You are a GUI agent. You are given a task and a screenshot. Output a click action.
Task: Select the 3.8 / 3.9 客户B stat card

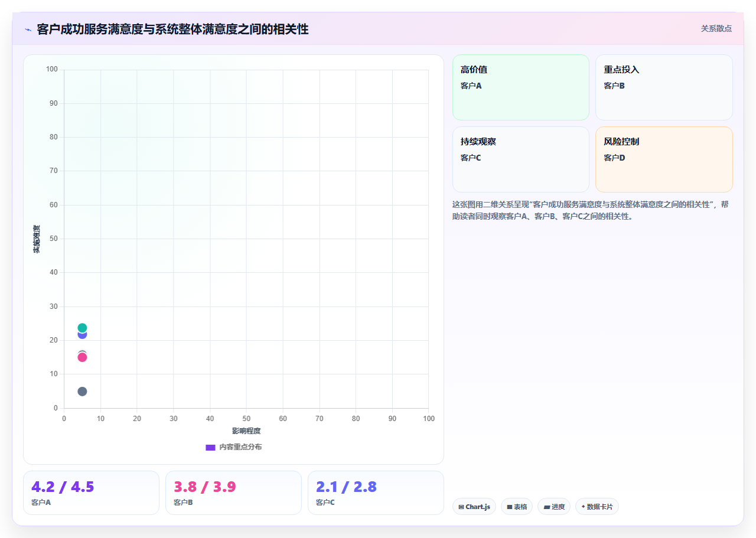click(x=233, y=493)
